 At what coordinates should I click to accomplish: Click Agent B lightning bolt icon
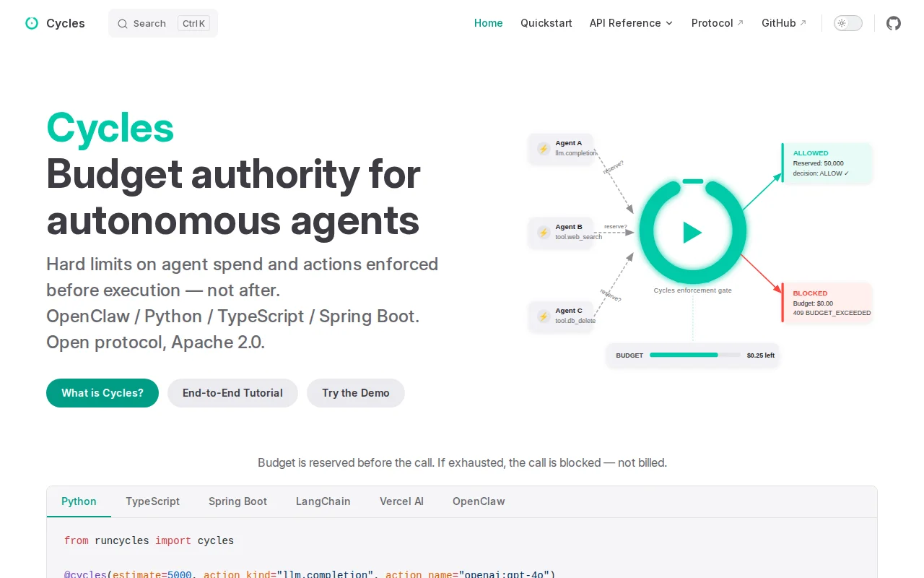point(544,233)
